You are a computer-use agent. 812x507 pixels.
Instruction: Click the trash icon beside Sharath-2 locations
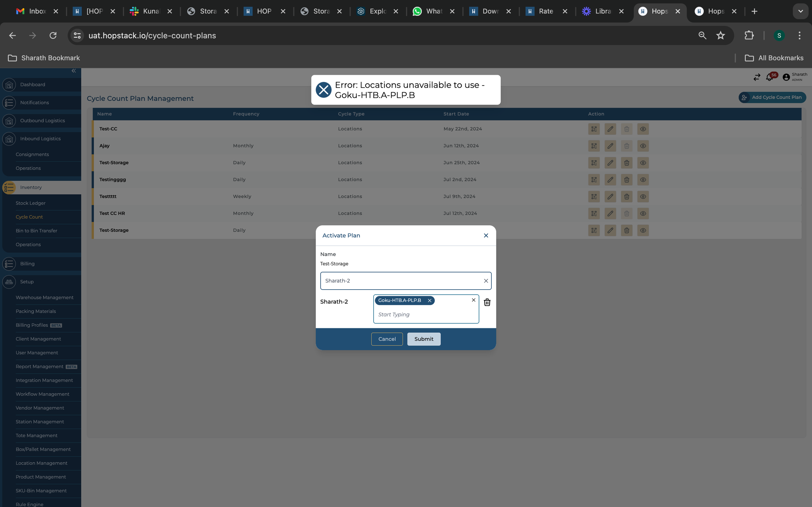coord(487,302)
